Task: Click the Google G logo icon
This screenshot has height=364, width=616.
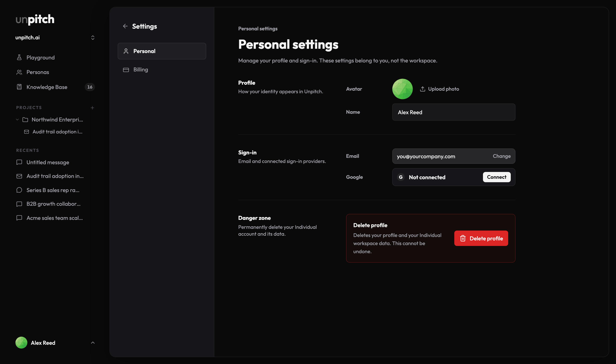Action: (x=401, y=177)
